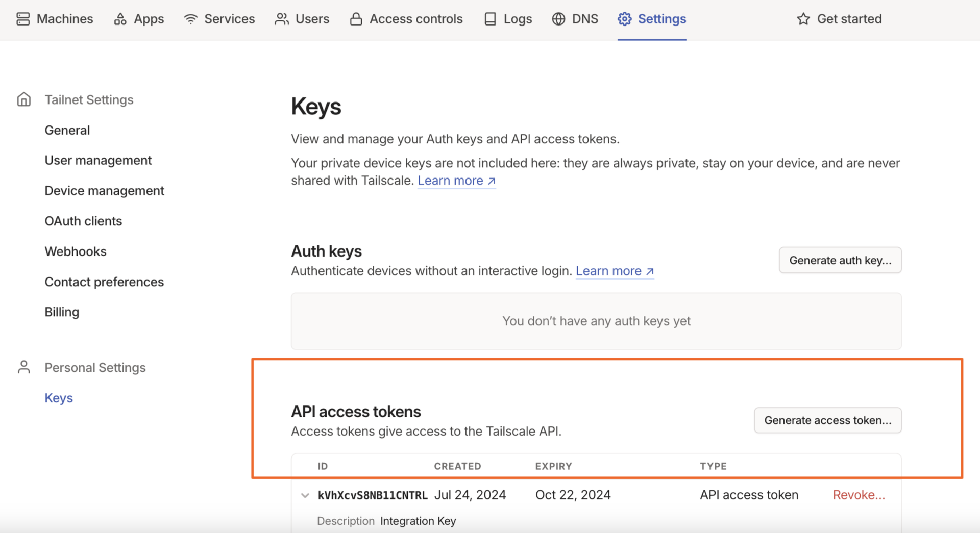980x533 pixels.
Task: Click the Settings gear icon
Action: pyautogui.click(x=624, y=19)
